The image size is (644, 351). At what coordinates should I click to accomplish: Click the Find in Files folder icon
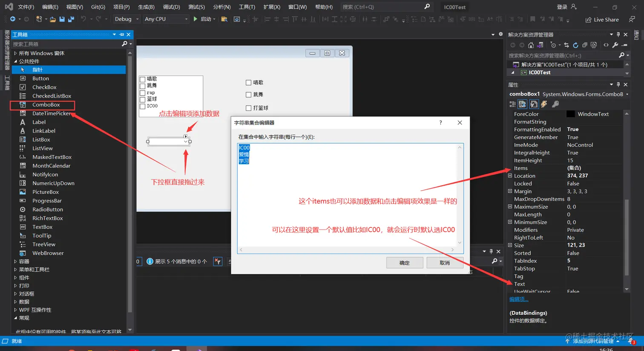coord(224,19)
